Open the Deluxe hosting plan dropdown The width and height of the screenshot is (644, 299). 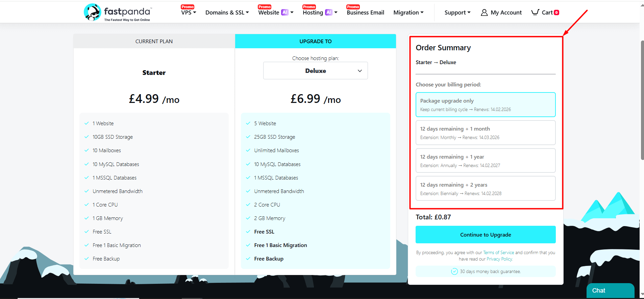[315, 71]
